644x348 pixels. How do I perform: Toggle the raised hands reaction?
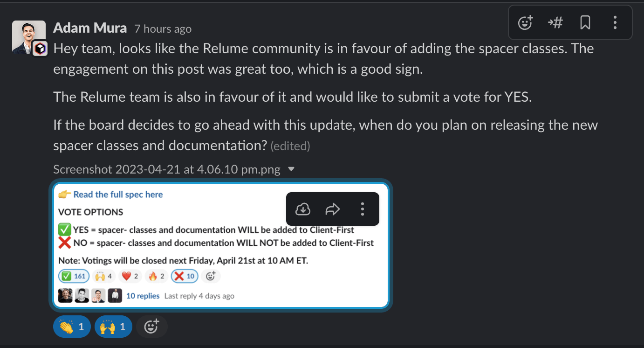pos(113,327)
